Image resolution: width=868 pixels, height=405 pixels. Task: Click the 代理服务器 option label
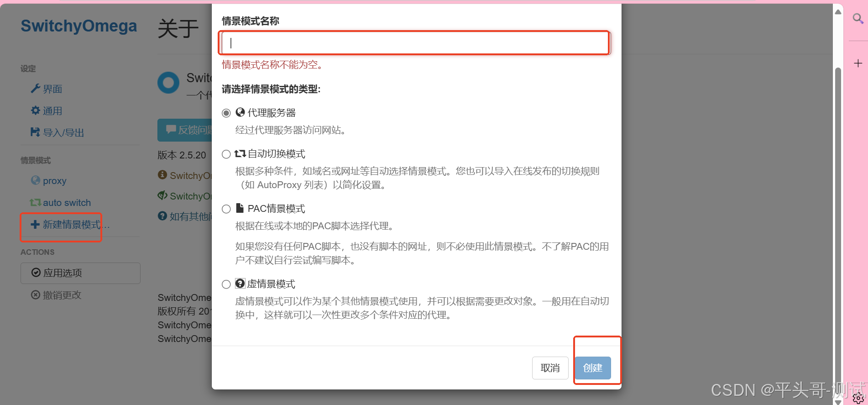272,113
